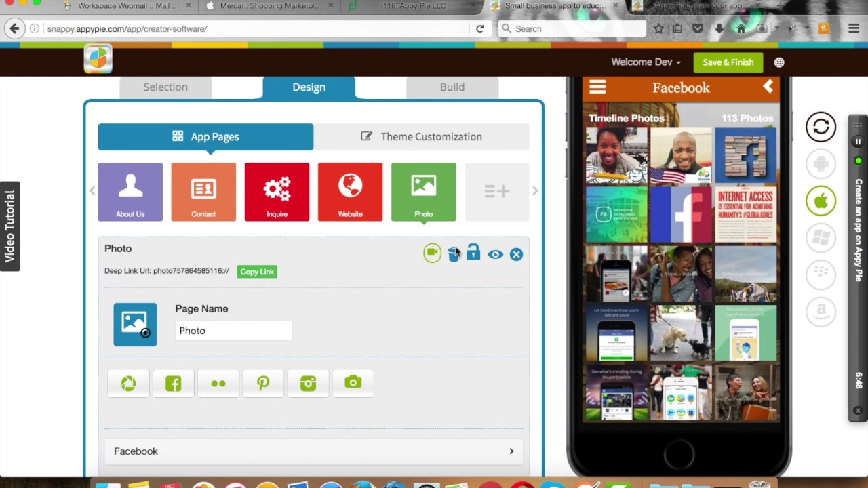Click the Appy Pie logo
This screenshot has height=488, width=868.
98,59
